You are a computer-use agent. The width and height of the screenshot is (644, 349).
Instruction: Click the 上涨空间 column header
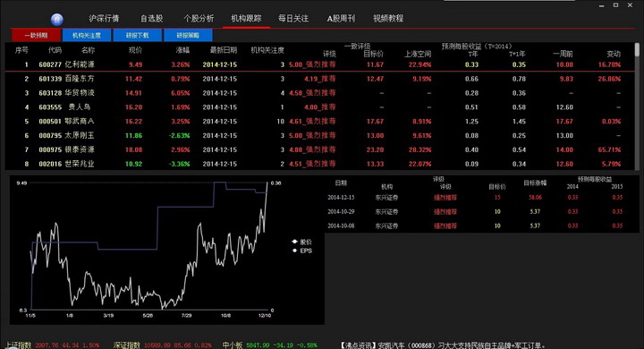pyautogui.click(x=418, y=54)
